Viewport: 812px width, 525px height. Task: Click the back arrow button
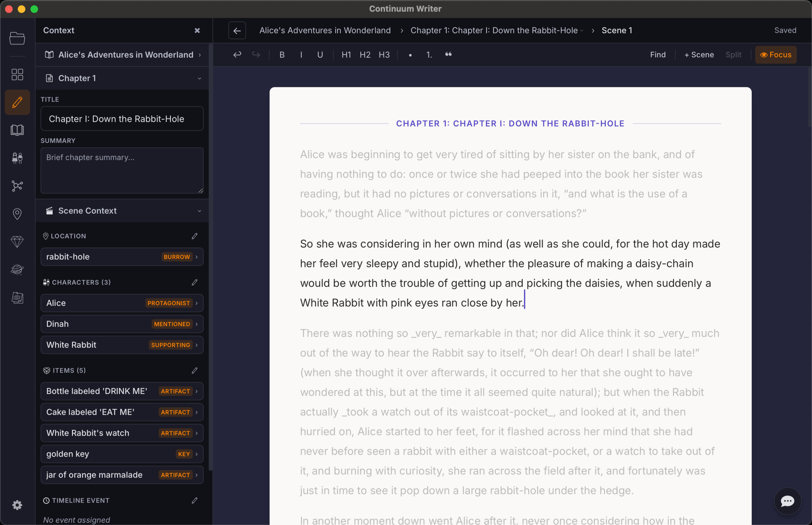[x=237, y=30]
